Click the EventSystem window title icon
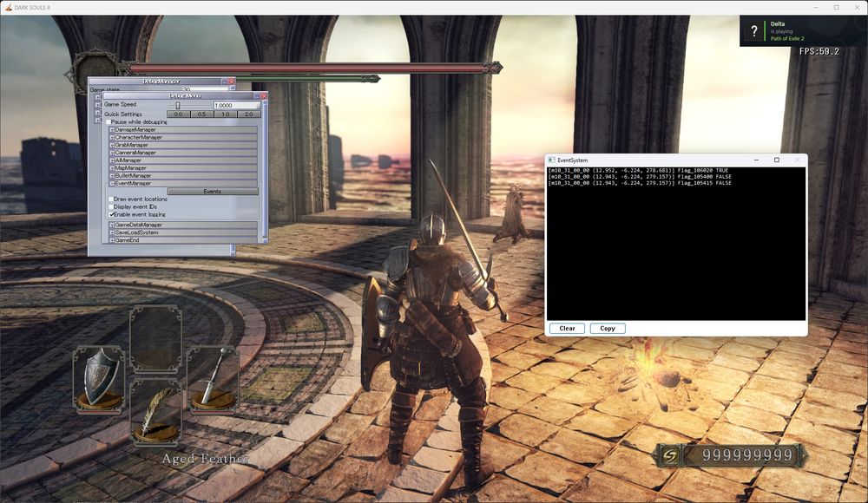Viewport: 868px width, 503px height. (x=551, y=160)
